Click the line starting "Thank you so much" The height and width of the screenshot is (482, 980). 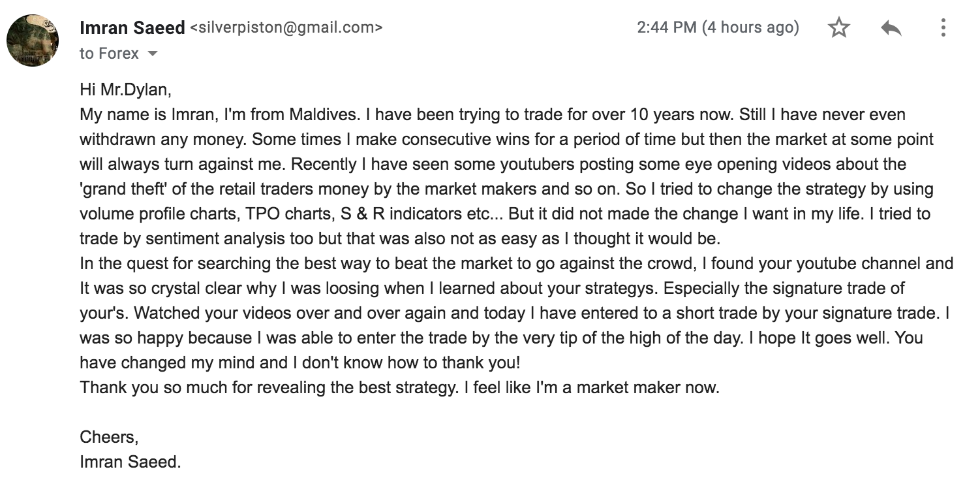coord(398,387)
